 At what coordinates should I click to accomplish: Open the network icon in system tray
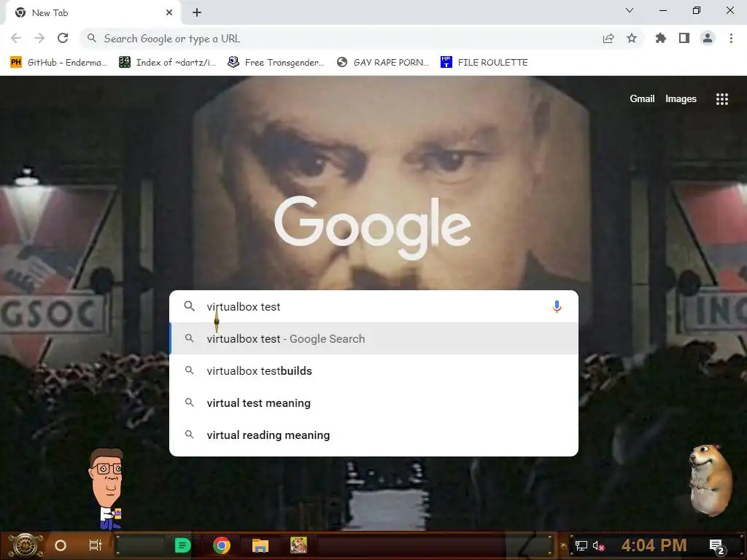pos(581,545)
